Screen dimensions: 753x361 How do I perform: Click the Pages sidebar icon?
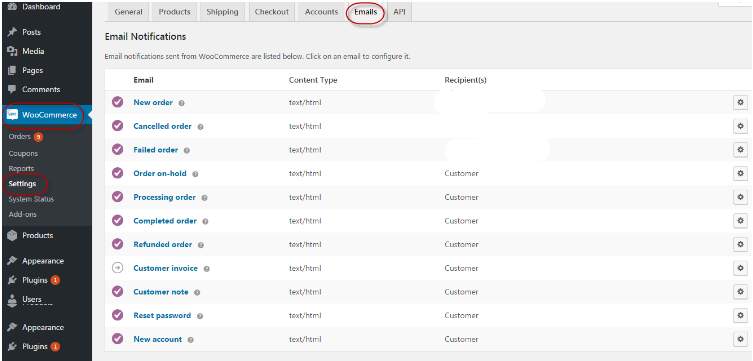pos(12,71)
